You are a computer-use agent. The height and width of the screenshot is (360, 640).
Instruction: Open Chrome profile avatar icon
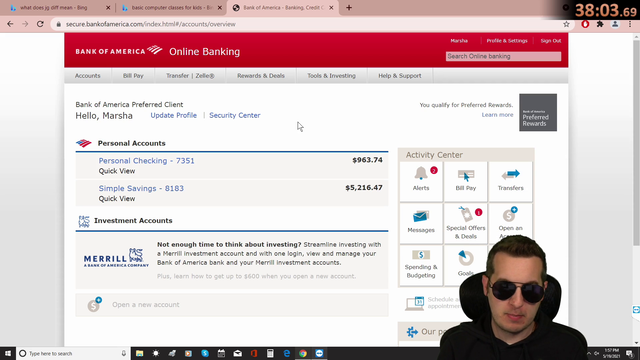[x=615, y=24]
